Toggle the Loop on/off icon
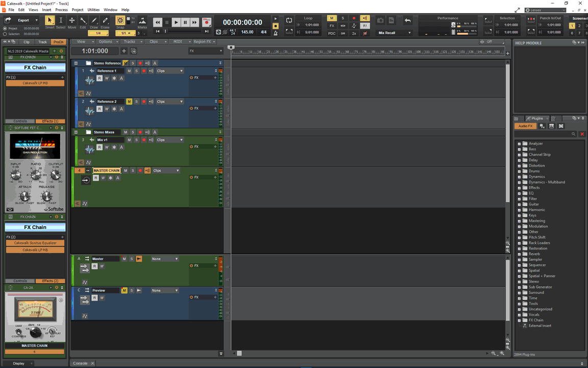 289,20
